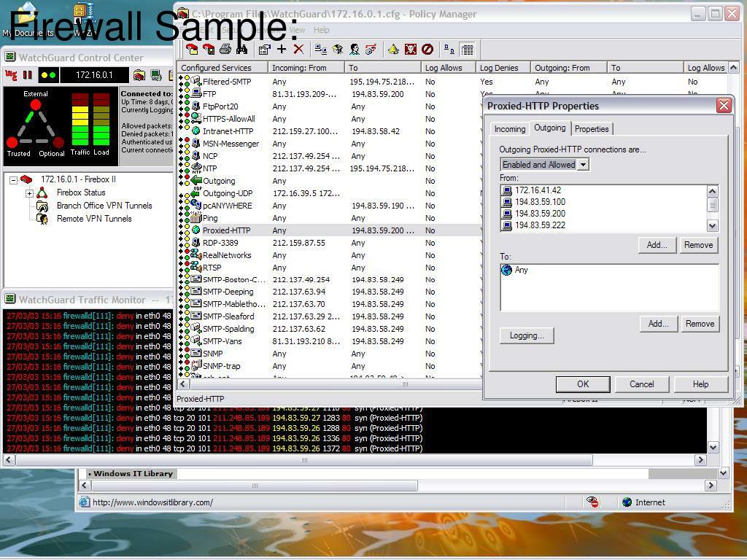The image size is (747, 560).
Task: Select Firebox Status tree item
Action: click(80, 192)
